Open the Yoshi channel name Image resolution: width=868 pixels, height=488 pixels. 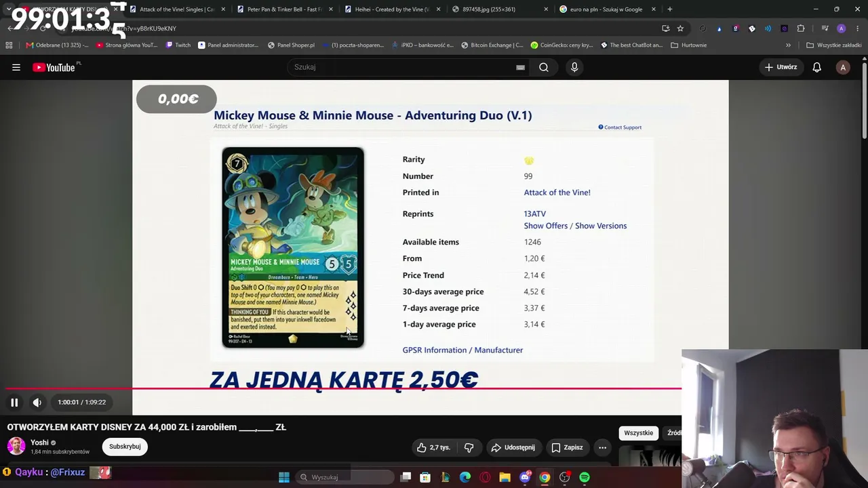(x=39, y=443)
